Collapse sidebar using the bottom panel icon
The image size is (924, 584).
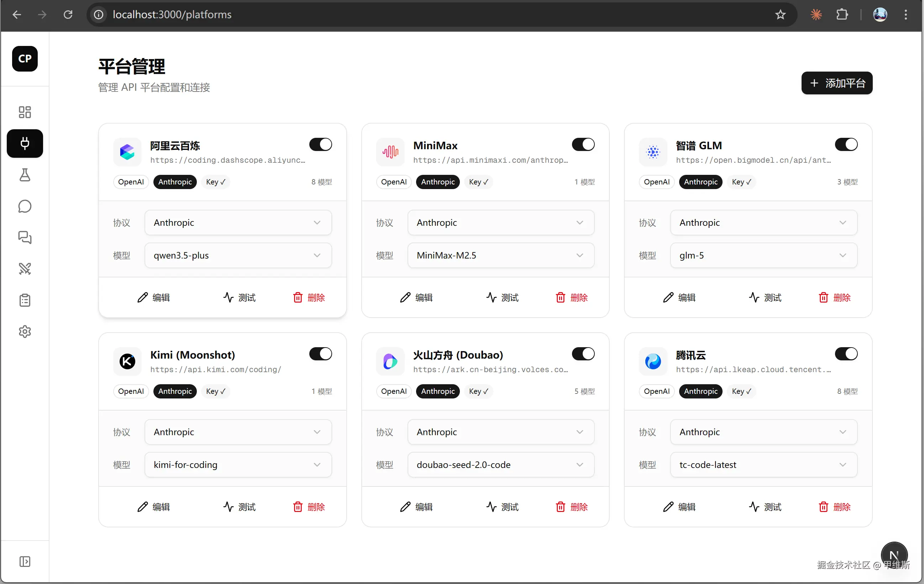(25, 561)
